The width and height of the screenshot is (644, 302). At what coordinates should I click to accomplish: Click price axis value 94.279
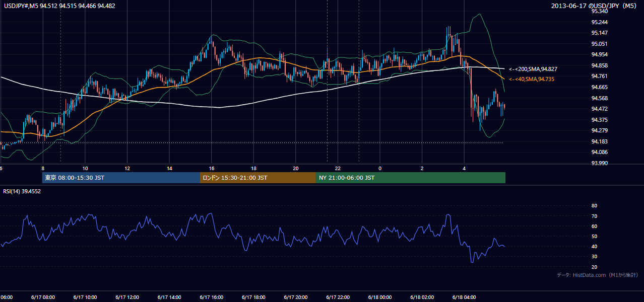pyautogui.click(x=599, y=130)
